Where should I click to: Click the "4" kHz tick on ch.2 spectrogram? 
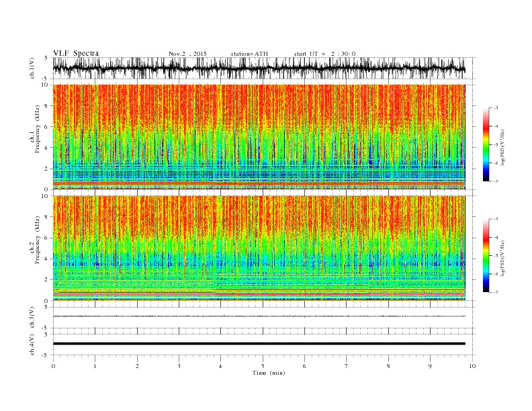tap(46, 259)
